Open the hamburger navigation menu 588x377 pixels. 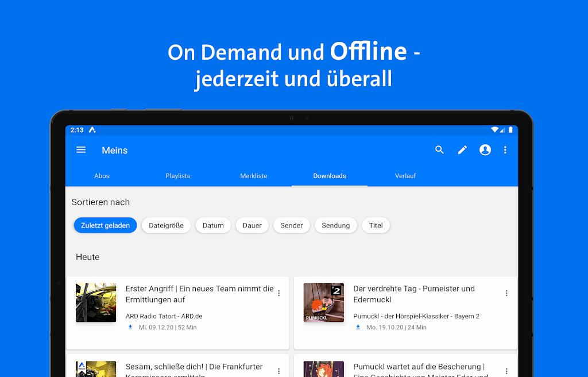pos(81,150)
